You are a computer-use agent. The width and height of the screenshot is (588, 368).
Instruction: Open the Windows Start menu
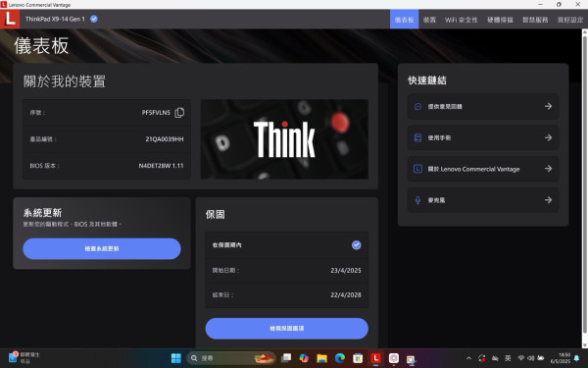[x=175, y=358]
